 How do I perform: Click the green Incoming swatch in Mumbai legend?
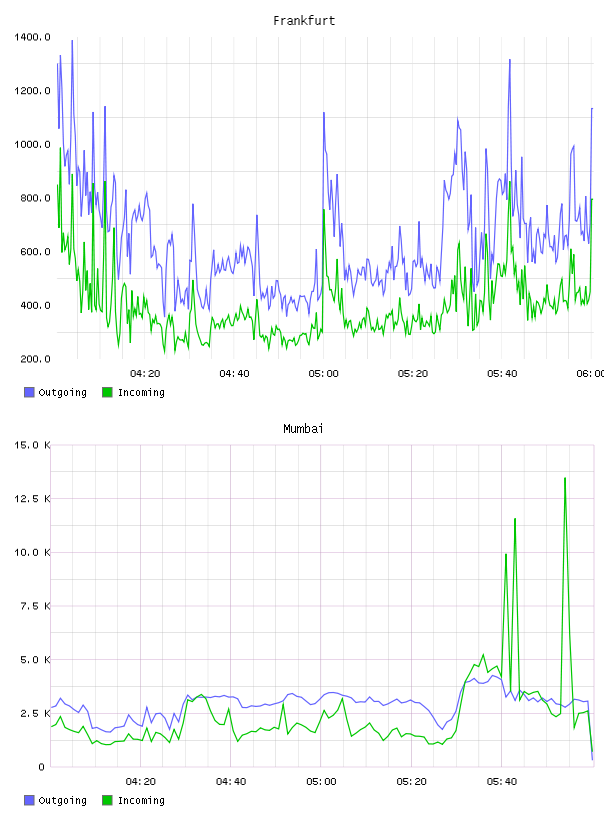[x=107, y=800]
